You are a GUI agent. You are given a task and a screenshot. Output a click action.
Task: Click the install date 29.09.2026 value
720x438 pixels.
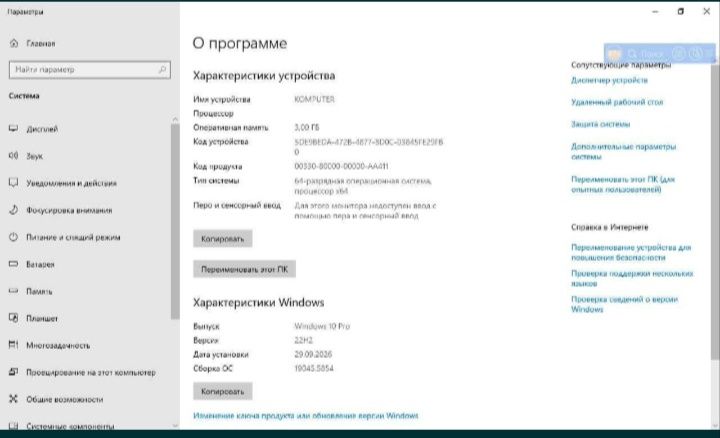pyautogui.click(x=313, y=354)
